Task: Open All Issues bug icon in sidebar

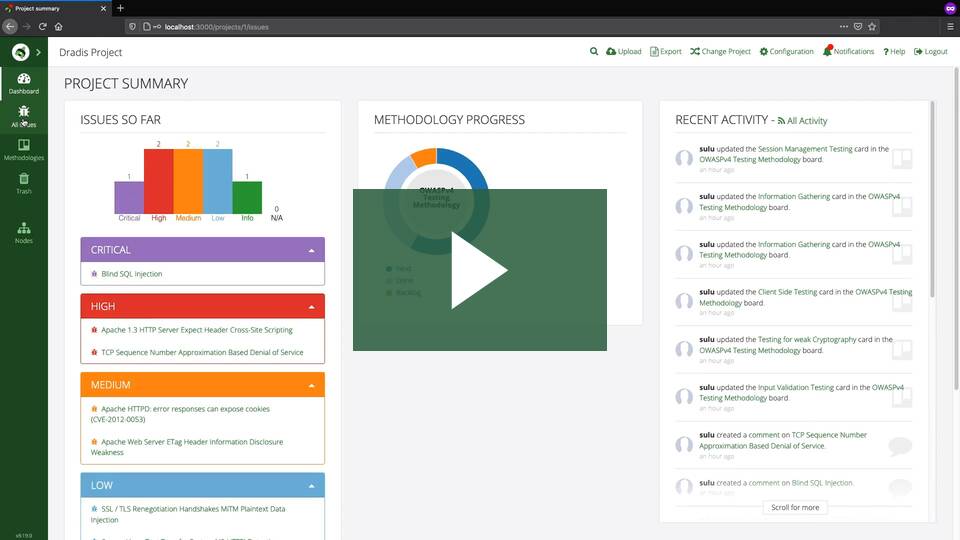Action: pyautogui.click(x=24, y=111)
